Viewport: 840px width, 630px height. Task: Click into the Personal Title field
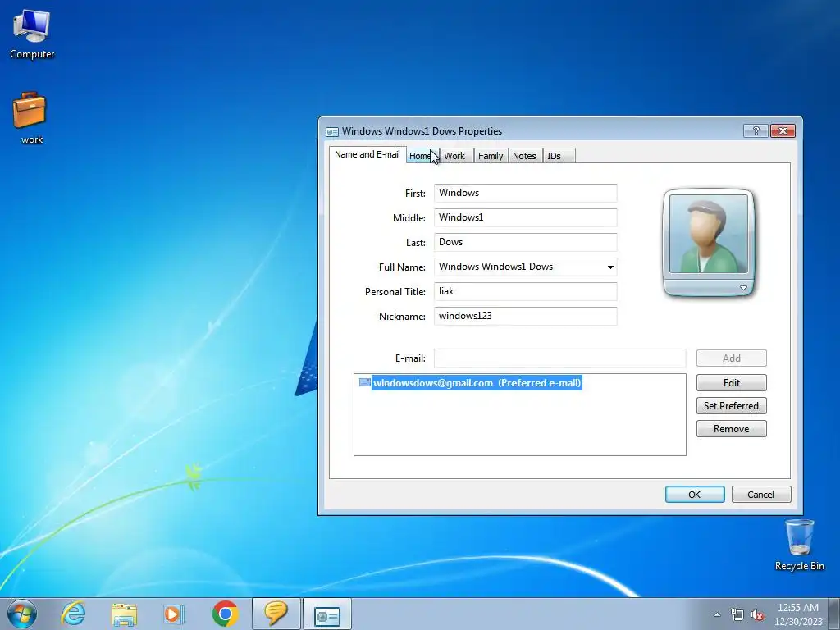tap(525, 291)
